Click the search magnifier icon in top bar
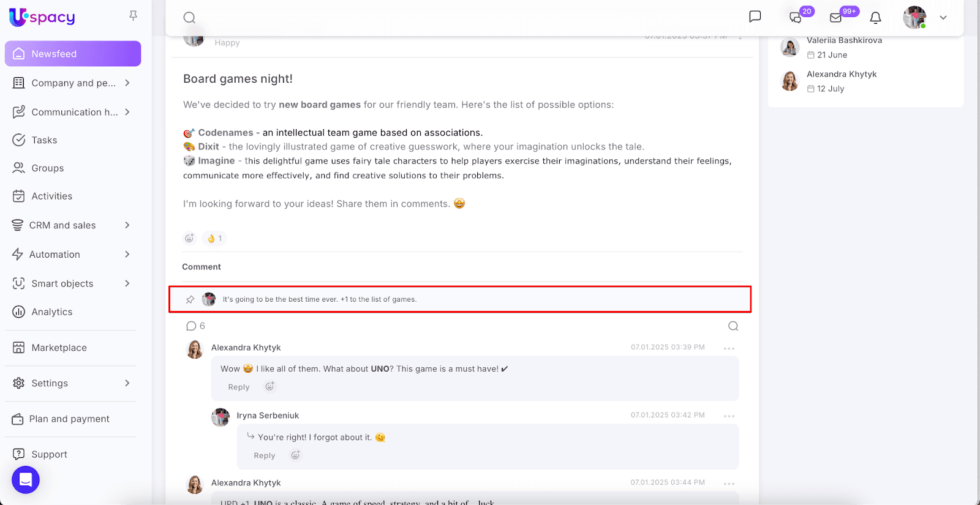 click(x=189, y=18)
